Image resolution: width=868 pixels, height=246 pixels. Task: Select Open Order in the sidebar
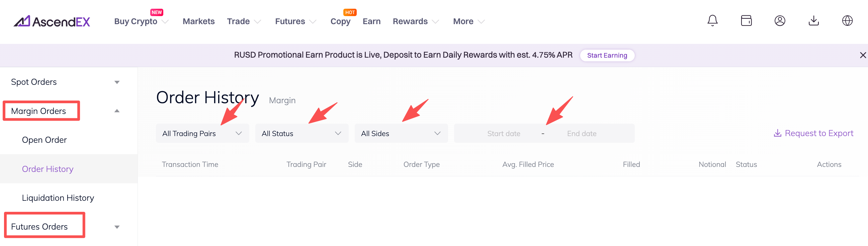click(x=44, y=140)
